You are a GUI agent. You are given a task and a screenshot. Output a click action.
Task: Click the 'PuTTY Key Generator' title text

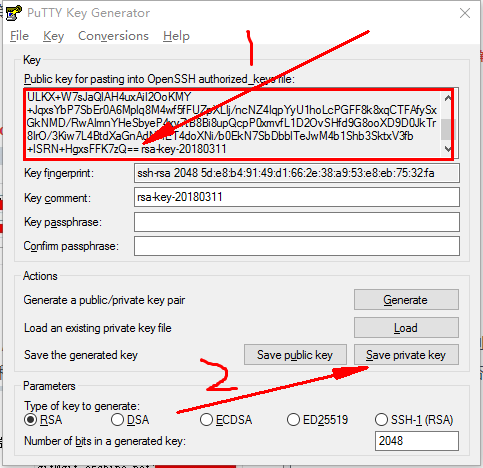pos(88,13)
